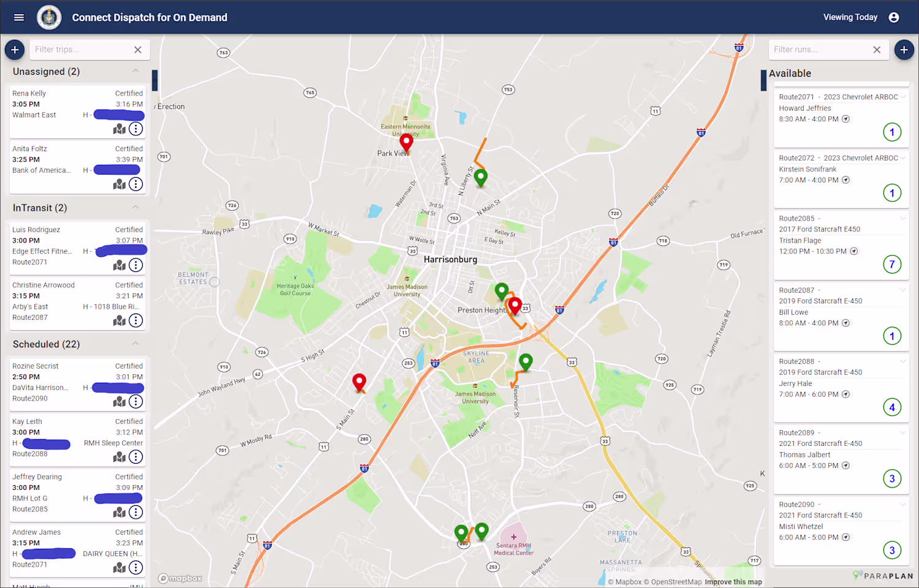Collapse the InTransit (2) section

(135, 208)
